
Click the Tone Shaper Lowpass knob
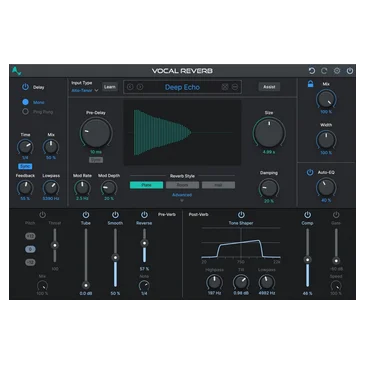pyautogui.click(x=267, y=282)
